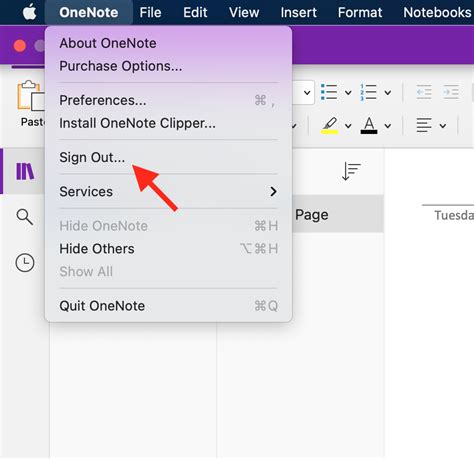Open recent notes clock icon
Viewport: 474px width, 459px height.
pos(25,263)
